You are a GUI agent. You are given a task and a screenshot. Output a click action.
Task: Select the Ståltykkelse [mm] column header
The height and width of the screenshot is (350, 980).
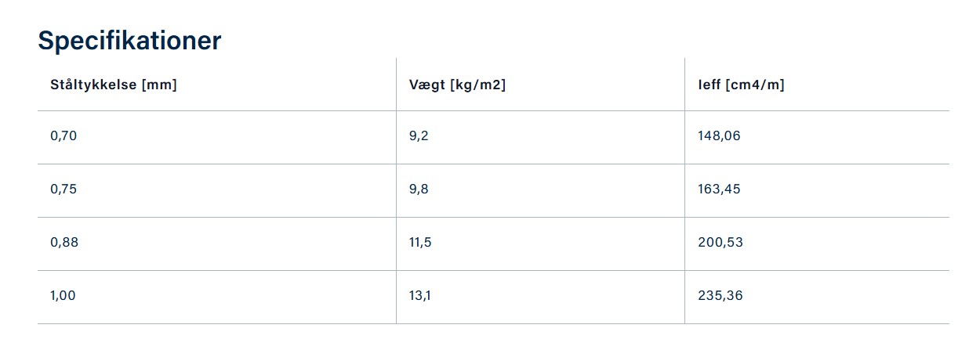coord(114,85)
